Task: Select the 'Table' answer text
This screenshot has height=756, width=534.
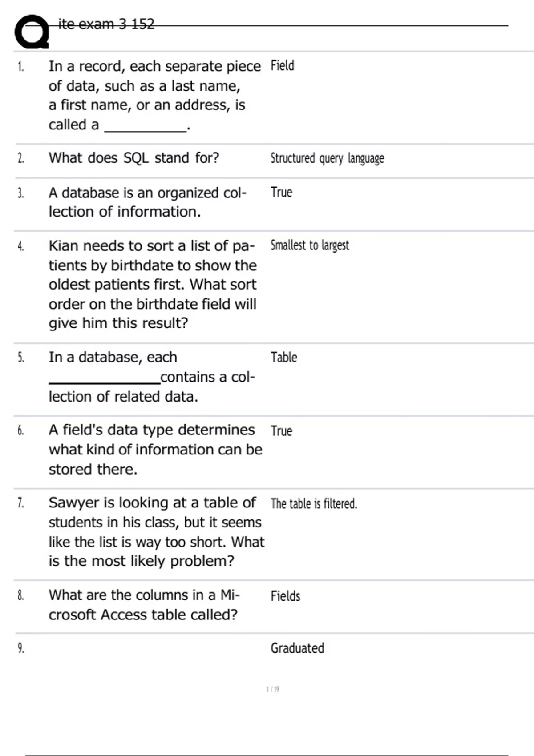Action: [x=283, y=358]
